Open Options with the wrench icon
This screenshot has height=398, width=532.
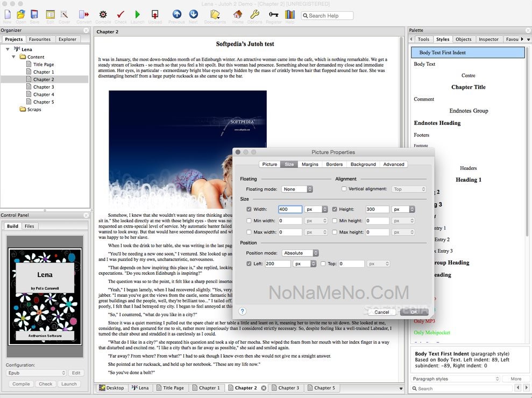[255, 15]
